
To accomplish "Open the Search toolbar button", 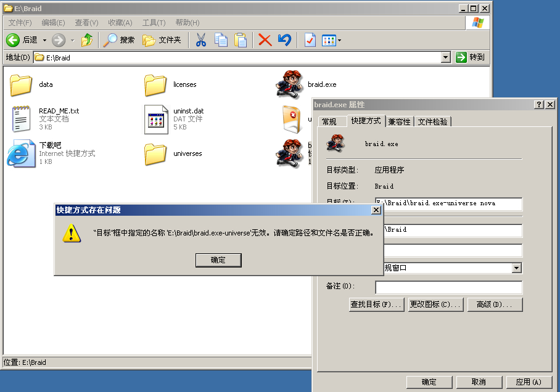I will pos(118,40).
